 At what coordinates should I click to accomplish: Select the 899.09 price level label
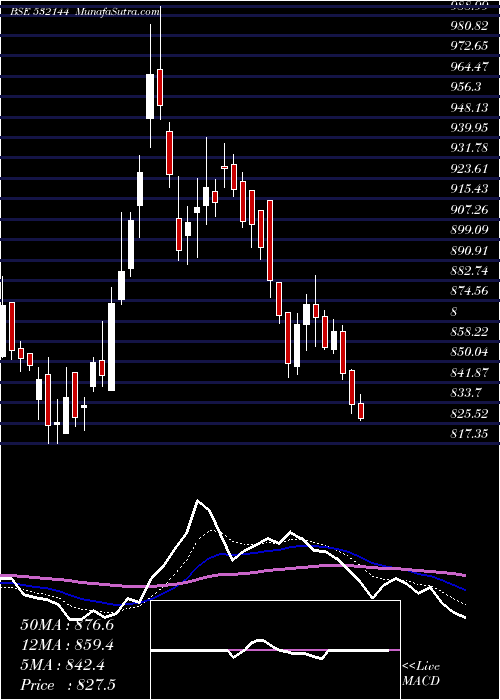tap(469, 230)
